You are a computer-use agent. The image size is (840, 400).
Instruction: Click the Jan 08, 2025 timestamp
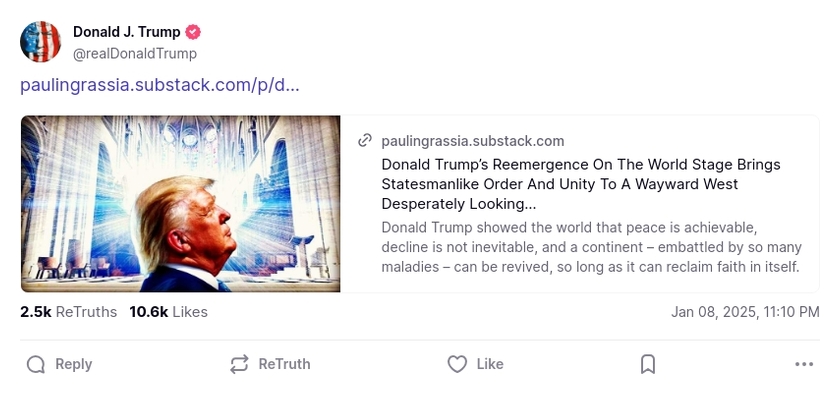point(745,312)
